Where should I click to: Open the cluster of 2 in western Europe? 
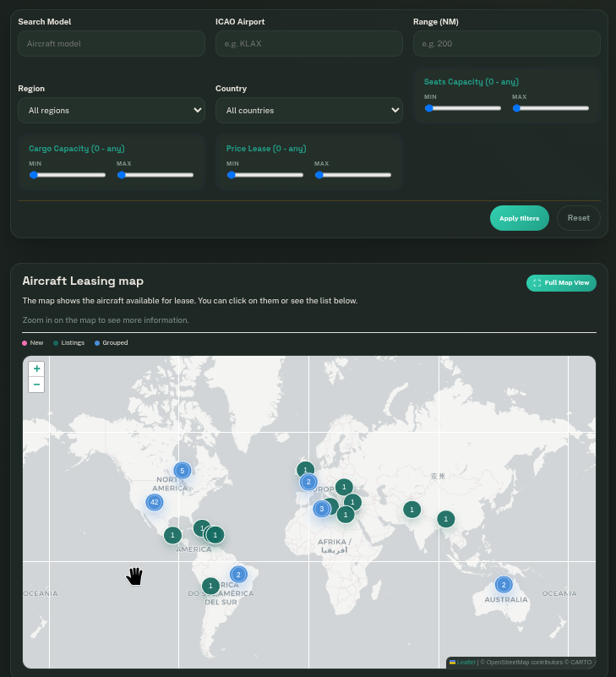tap(308, 482)
